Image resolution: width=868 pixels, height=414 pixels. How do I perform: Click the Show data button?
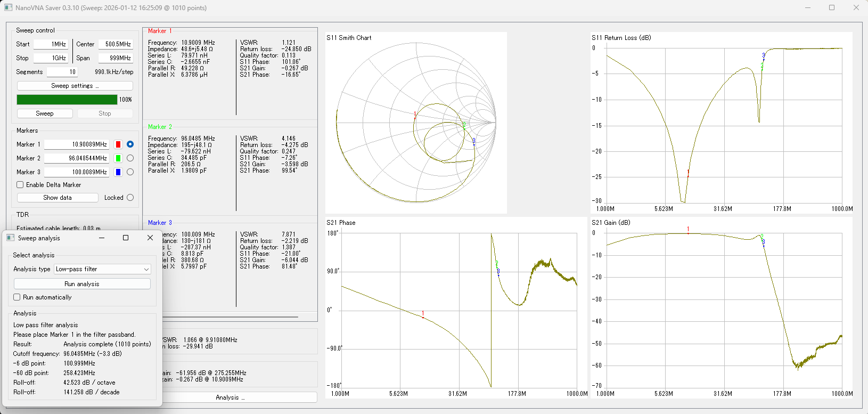(58, 198)
